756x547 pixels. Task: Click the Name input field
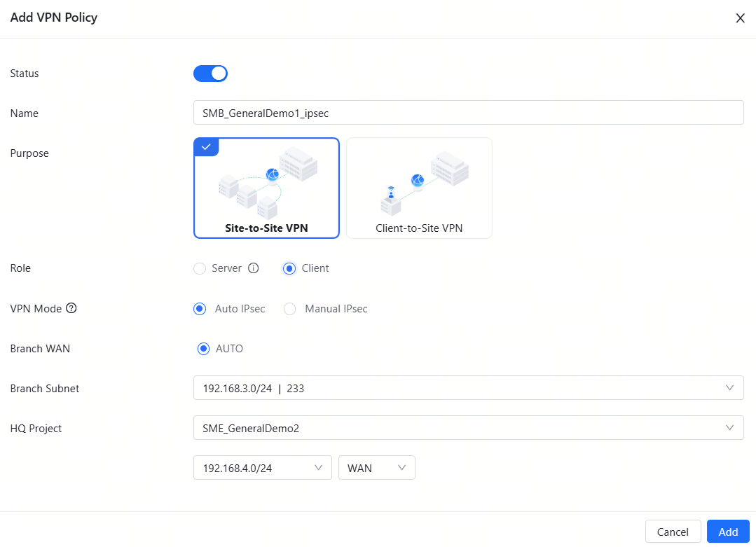pyautogui.click(x=468, y=113)
